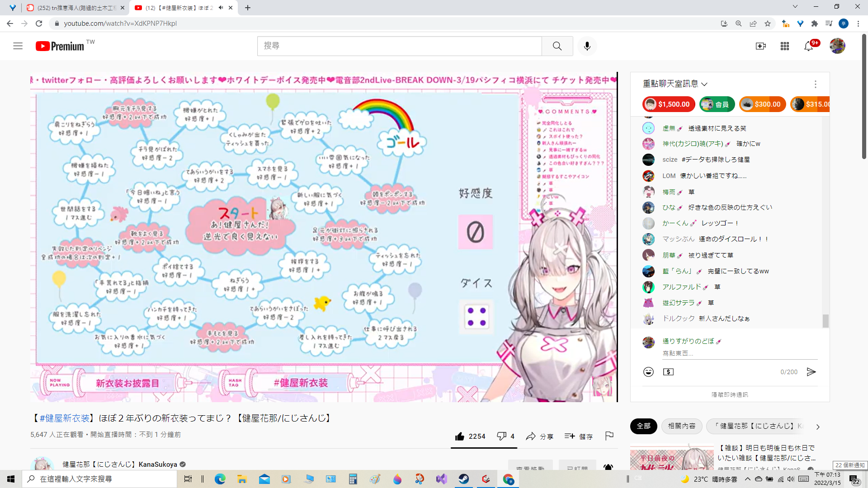The height and width of the screenshot is (488, 868).
Task: Open the chat emoji picker
Action: pos(648,371)
